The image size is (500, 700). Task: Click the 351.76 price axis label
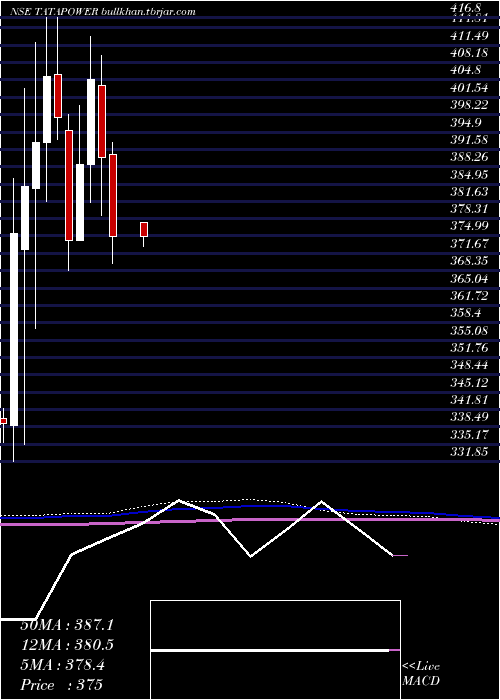(469, 347)
